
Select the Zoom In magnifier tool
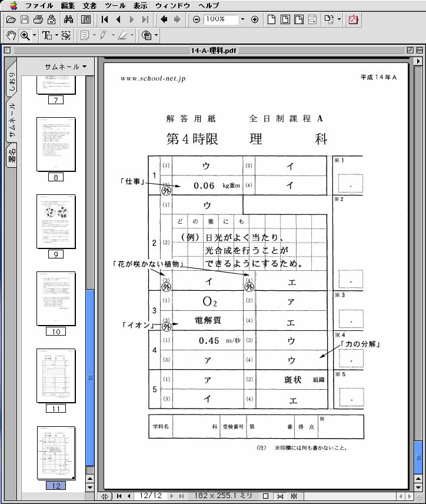pyautogui.click(x=25, y=35)
